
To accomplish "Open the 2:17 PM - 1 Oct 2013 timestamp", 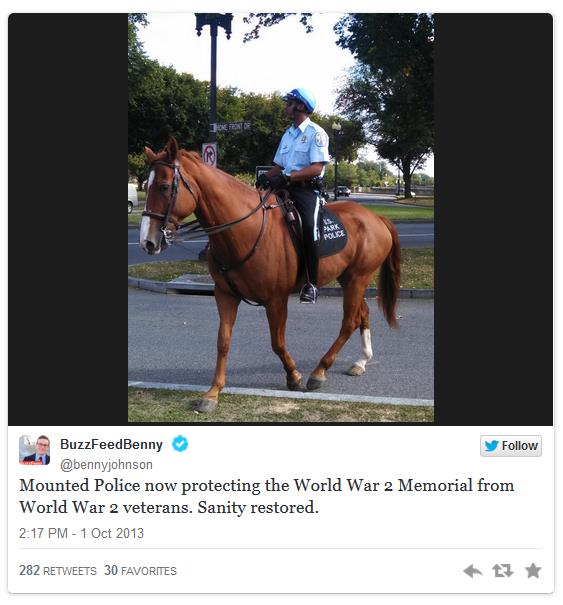I will pos(81,533).
